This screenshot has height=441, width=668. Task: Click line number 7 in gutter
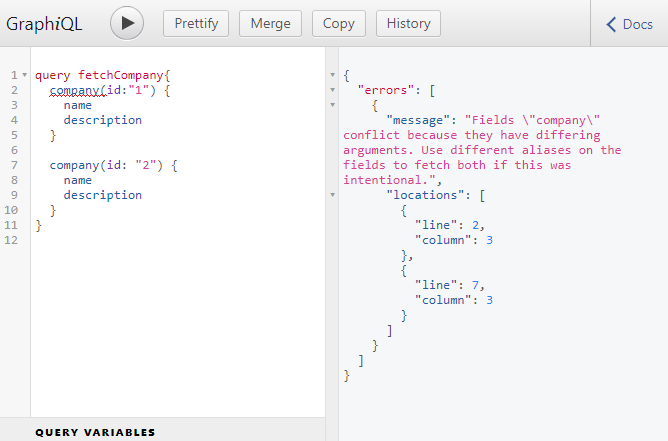pyautogui.click(x=12, y=165)
